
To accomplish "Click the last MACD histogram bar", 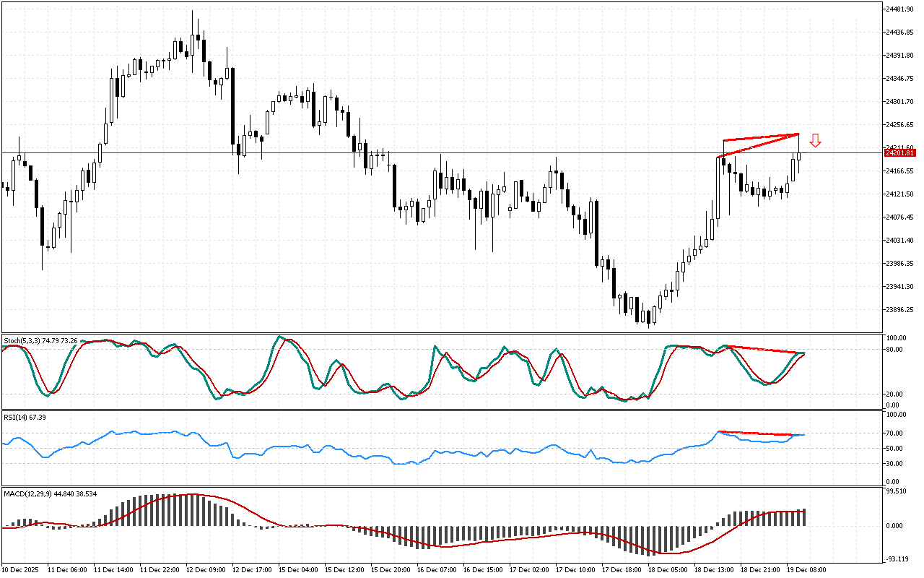I will click(x=803, y=517).
